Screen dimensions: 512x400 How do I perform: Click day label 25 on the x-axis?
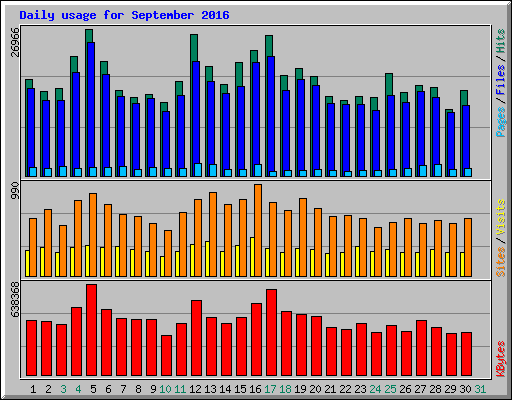pos(390,389)
